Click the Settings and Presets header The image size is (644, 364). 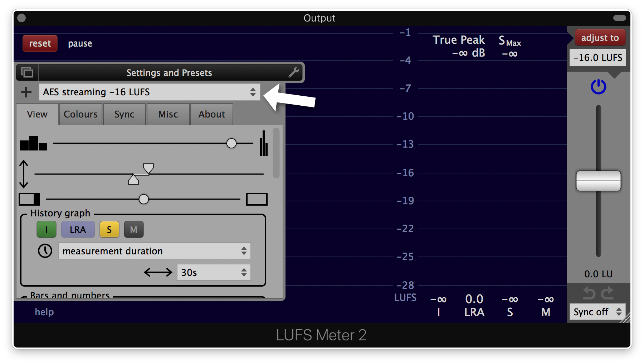click(x=169, y=72)
